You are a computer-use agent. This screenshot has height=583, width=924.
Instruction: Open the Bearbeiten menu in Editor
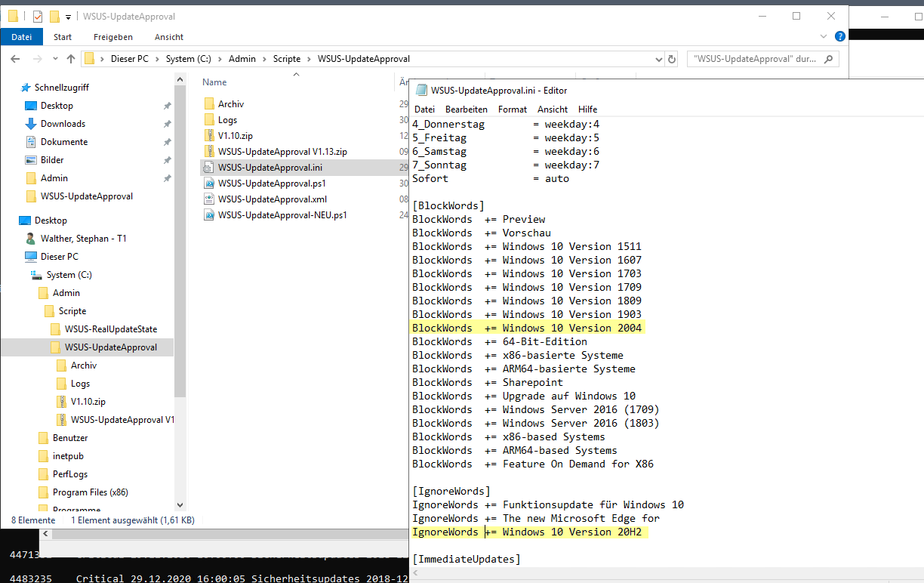[467, 110]
